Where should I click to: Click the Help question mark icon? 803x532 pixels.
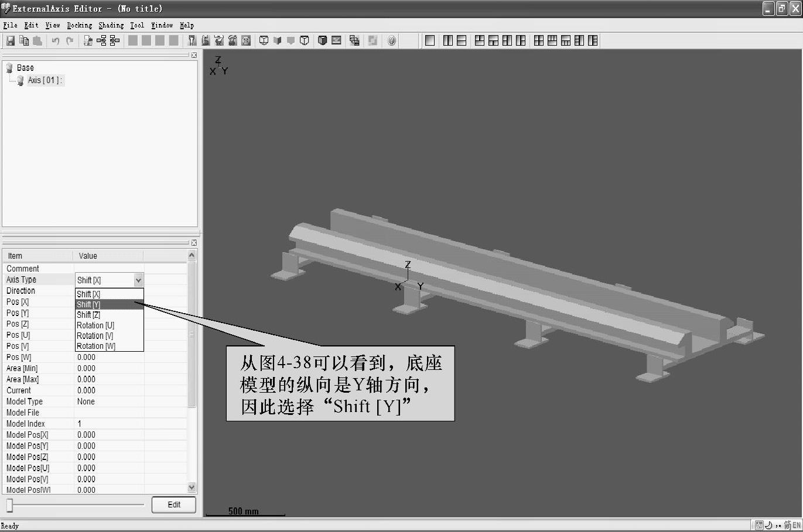[391, 40]
